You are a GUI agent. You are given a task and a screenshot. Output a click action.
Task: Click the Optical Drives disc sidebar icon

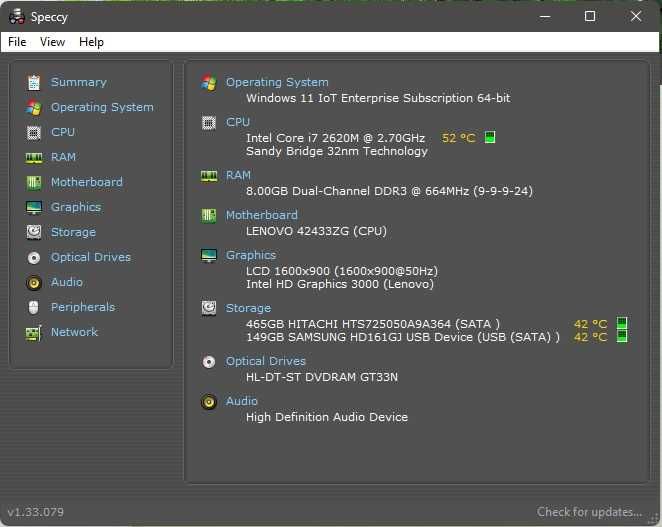(x=34, y=258)
